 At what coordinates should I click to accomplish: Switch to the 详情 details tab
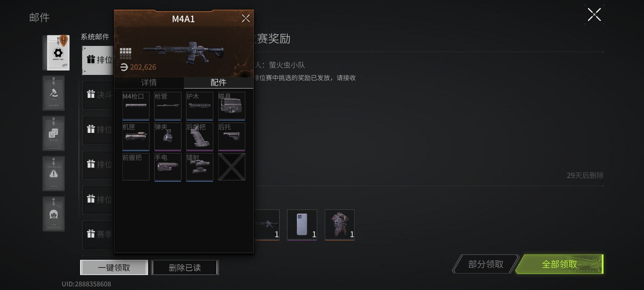coord(149,83)
